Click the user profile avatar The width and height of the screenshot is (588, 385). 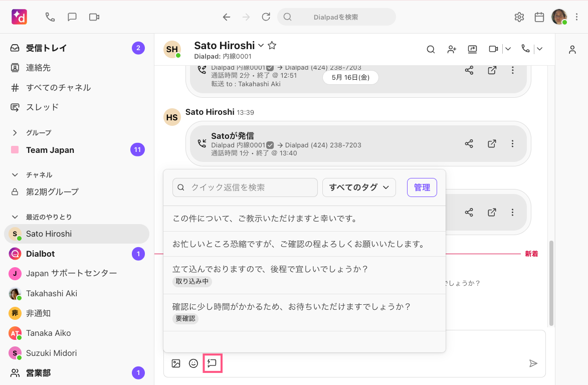pyautogui.click(x=559, y=17)
